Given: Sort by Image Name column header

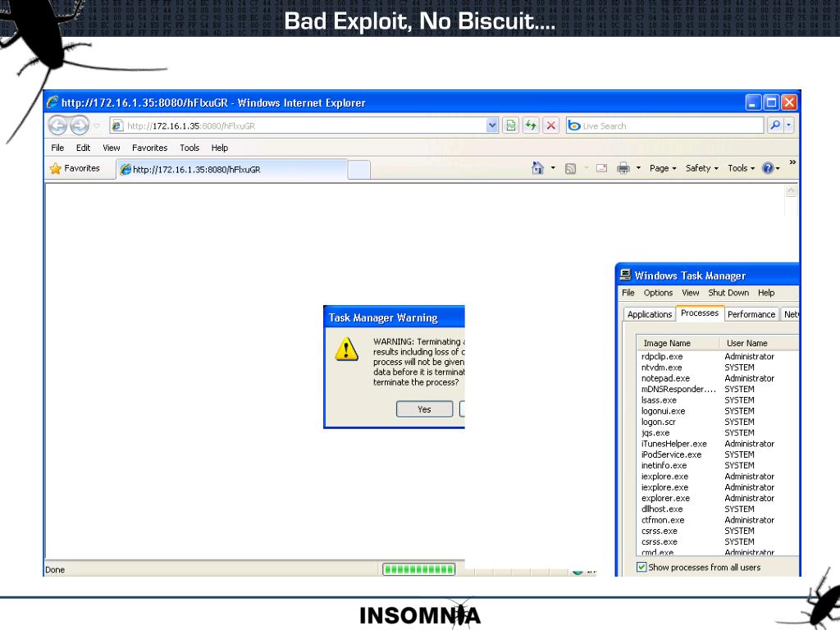Looking at the screenshot, I should tap(678, 343).
